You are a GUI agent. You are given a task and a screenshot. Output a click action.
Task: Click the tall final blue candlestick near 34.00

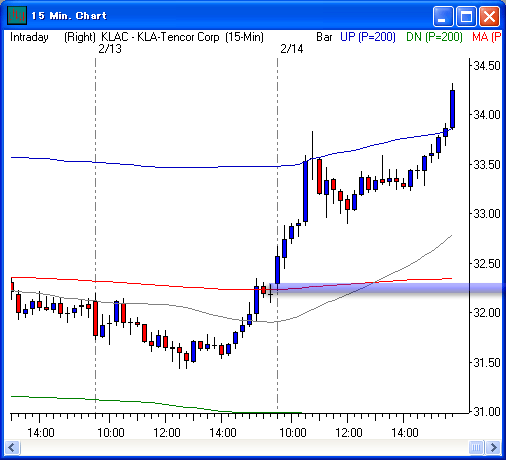click(x=452, y=109)
